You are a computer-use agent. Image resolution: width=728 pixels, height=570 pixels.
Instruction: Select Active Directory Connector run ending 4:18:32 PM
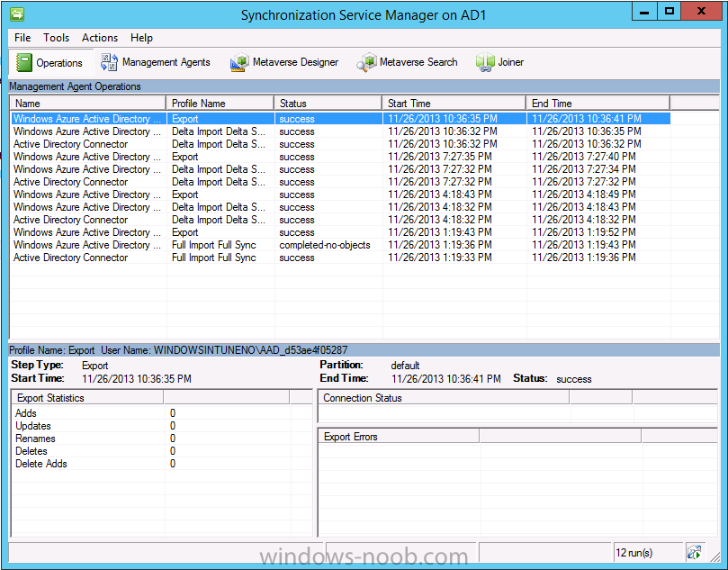tap(341, 220)
